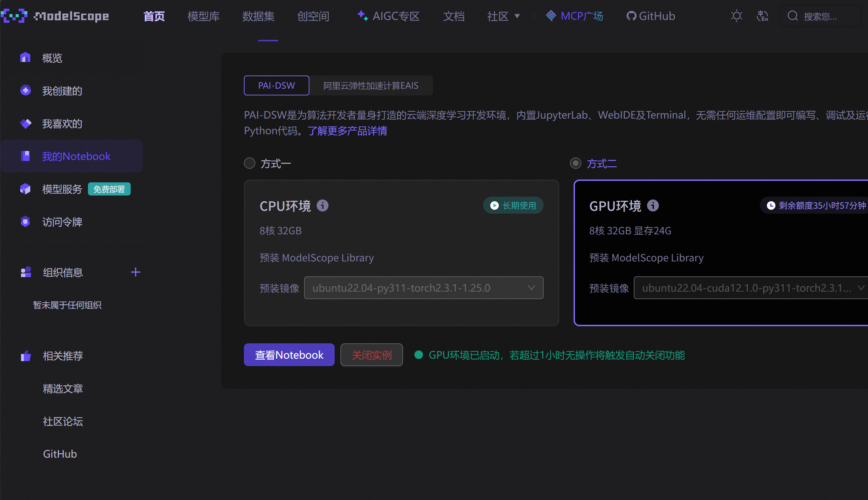Screen dimensions: 868x500
Task: Open the GPU 预装镜像 dropdown
Action: pyautogui.click(x=751, y=288)
